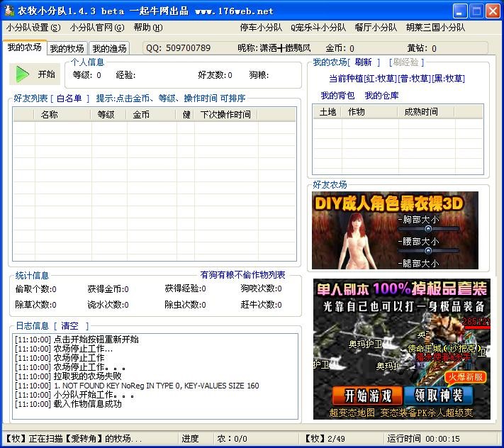504x448 pixels.
Task: Click the 刷经验 link
Action: 406,62
